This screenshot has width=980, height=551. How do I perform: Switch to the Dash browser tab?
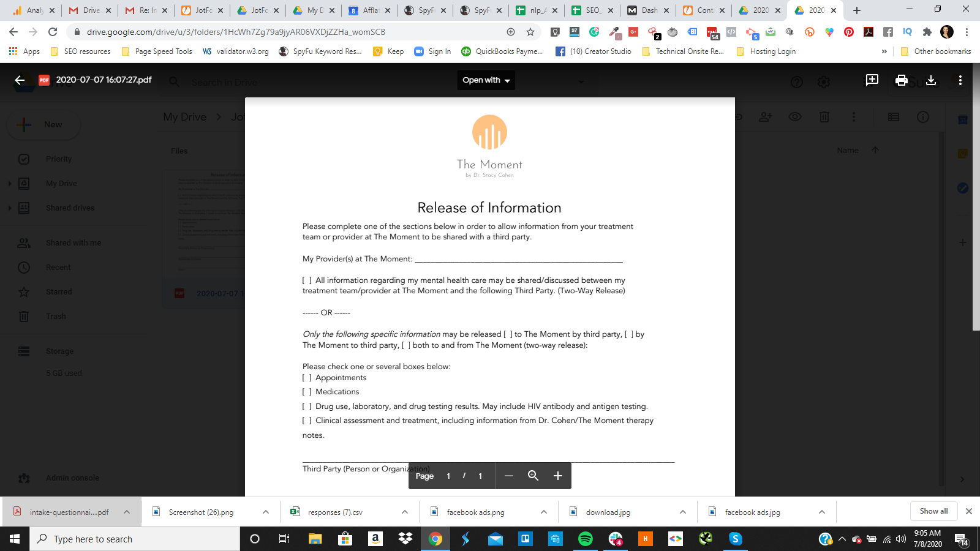pyautogui.click(x=647, y=10)
